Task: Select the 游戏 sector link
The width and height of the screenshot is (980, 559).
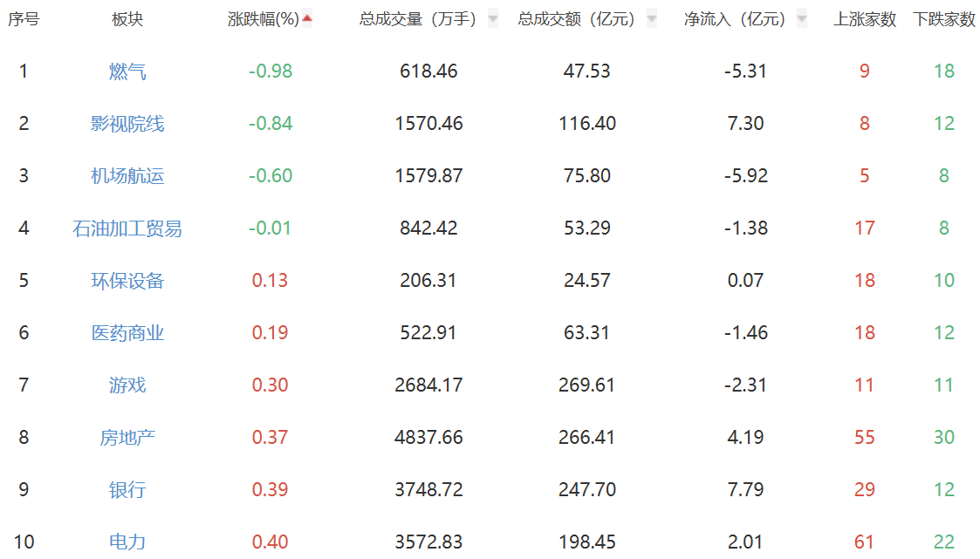Action: coord(127,385)
